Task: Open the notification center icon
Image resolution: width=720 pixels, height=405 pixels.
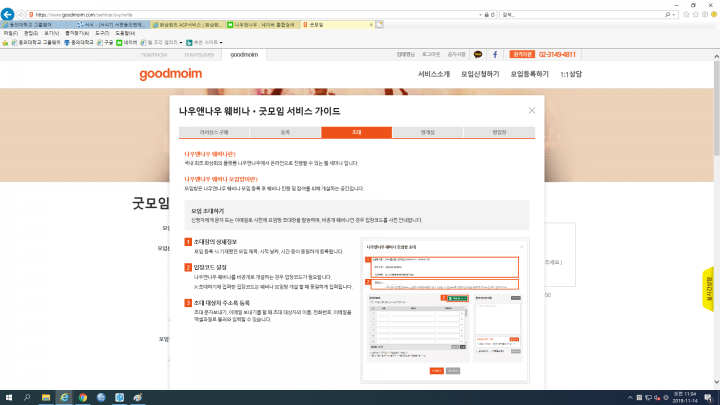Action: 709,398
